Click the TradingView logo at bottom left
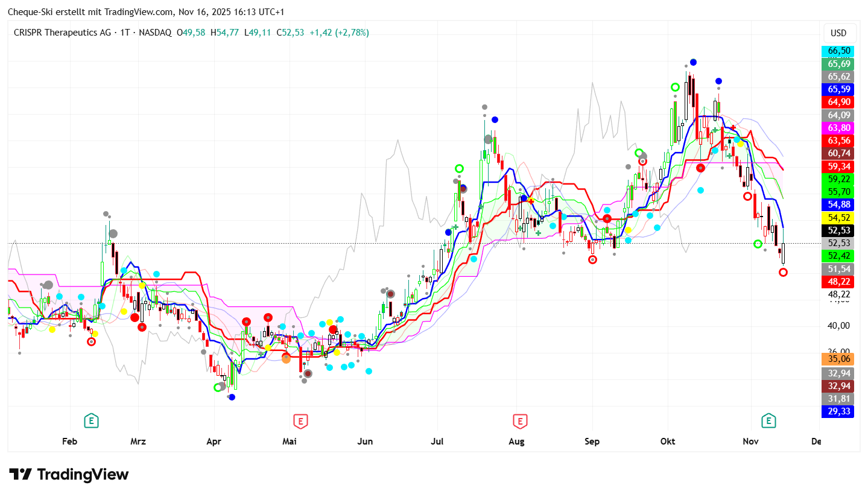The width and height of the screenshot is (868, 497). pos(69,475)
